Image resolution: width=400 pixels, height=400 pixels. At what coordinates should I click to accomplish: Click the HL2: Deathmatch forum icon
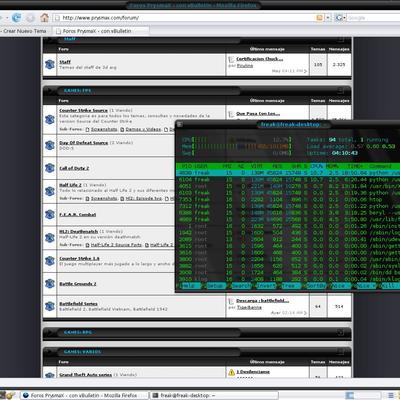(x=50, y=238)
